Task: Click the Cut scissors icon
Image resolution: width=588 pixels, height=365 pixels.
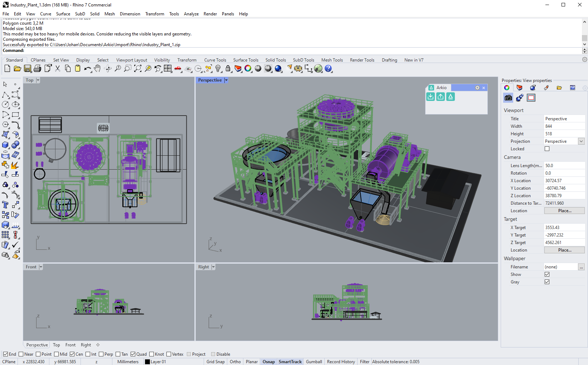Action: tap(57, 68)
